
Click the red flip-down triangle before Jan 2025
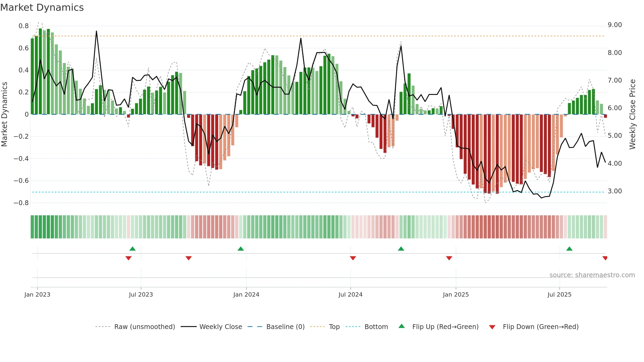pyautogui.click(x=449, y=258)
